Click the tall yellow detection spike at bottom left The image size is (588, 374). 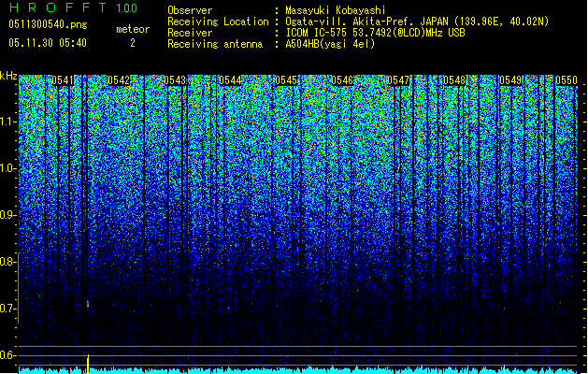88,364
